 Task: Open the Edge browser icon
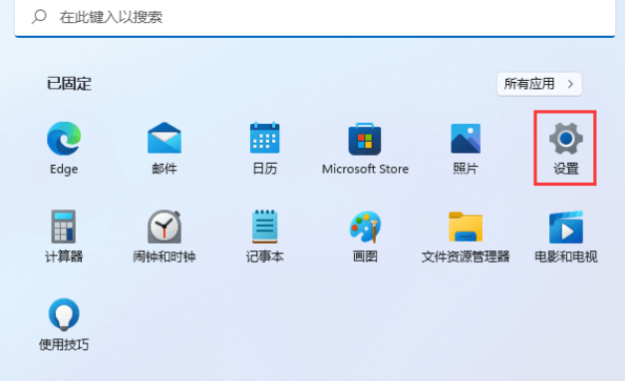(x=64, y=139)
